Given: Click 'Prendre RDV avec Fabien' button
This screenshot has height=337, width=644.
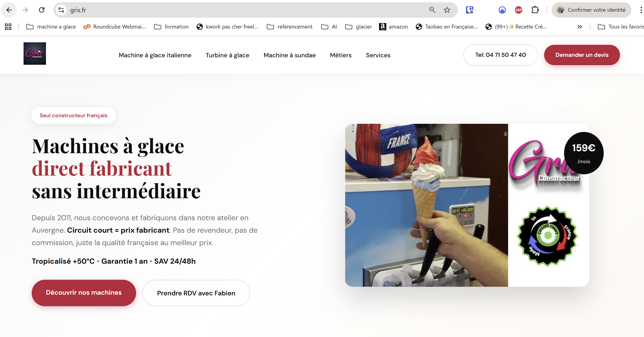Looking at the screenshot, I should point(196,293).
